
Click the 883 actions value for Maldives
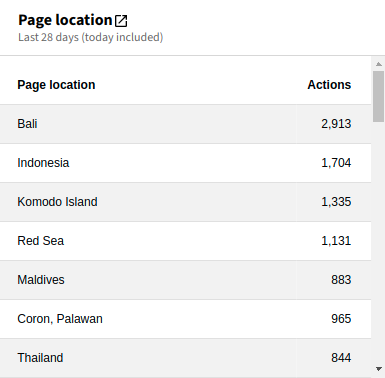click(341, 280)
